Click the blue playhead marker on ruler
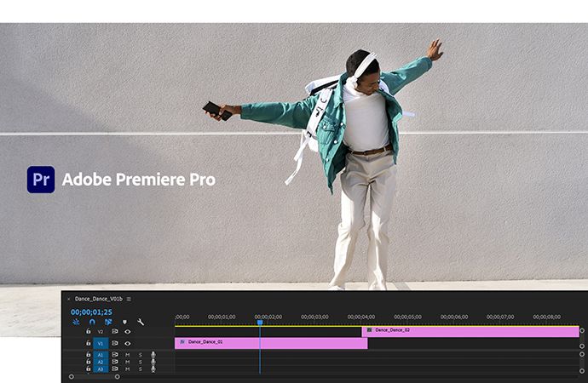The width and height of the screenshot is (588, 383). (260, 322)
